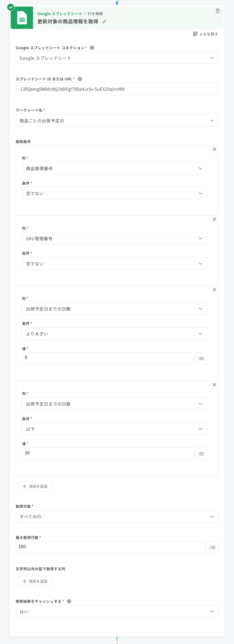The height and width of the screenshot is (644, 234).
Task: Open variable list for value 30
Action: 201,454
